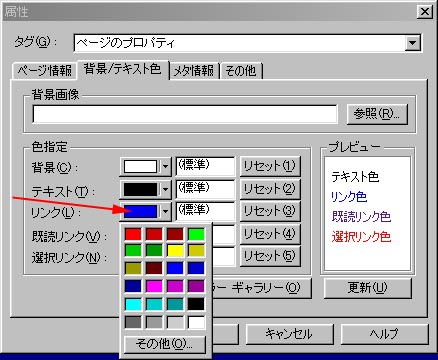Pick the bright red palette swatch
The height and width of the screenshot is (360, 438).
[133, 234]
